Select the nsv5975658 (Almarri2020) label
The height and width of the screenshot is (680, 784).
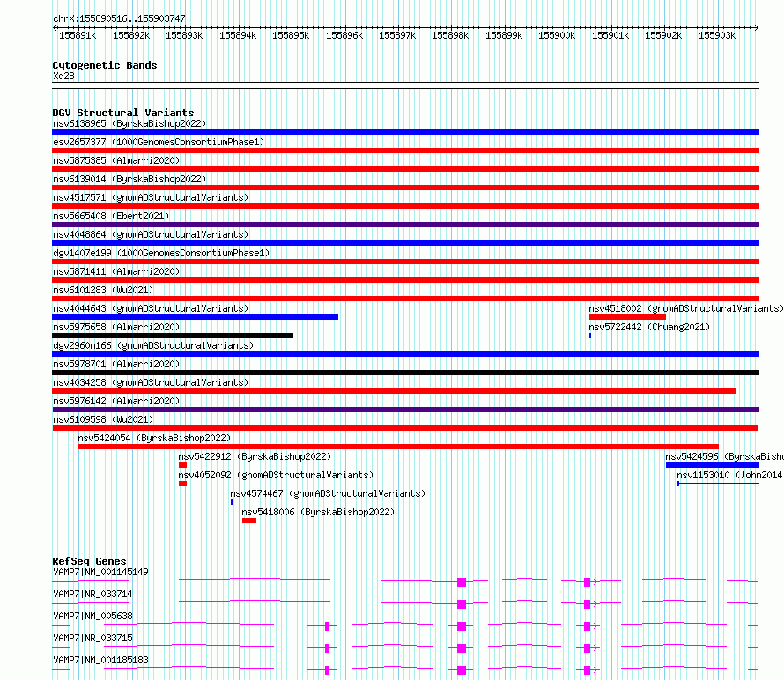[116, 327]
